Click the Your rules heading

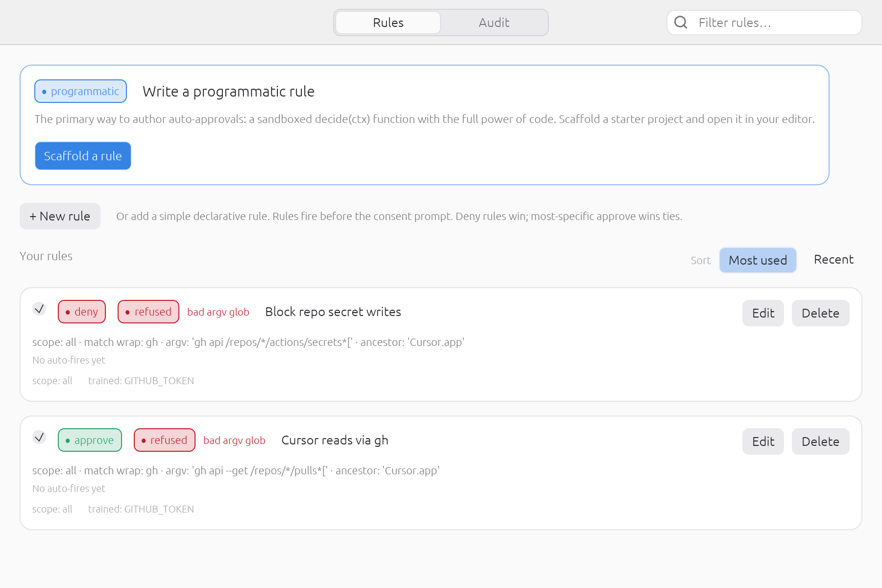coord(46,256)
